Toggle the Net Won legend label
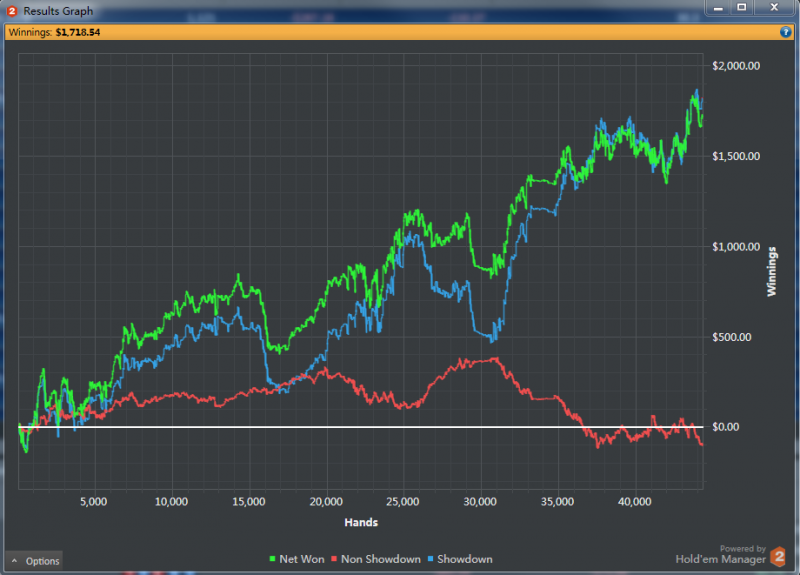 click(x=303, y=559)
